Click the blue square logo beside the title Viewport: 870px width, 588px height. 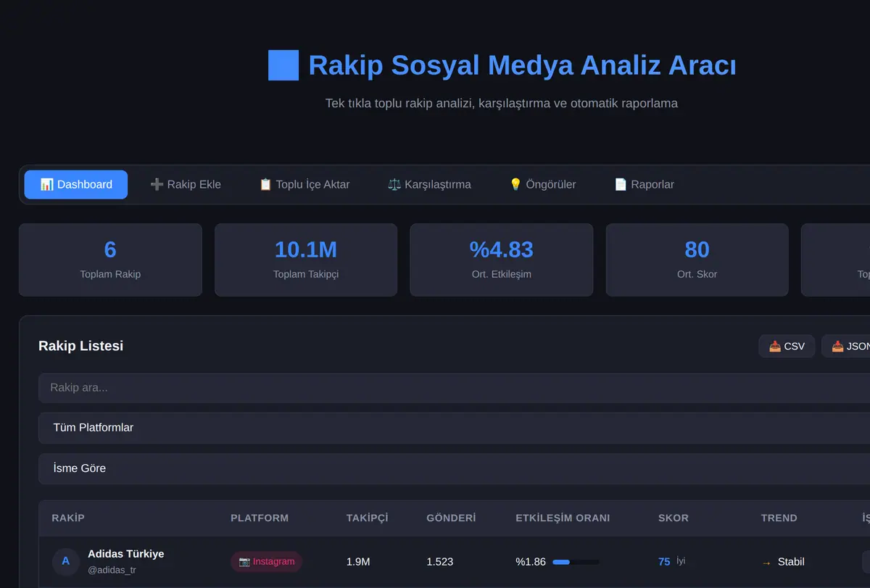click(x=283, y=65)
